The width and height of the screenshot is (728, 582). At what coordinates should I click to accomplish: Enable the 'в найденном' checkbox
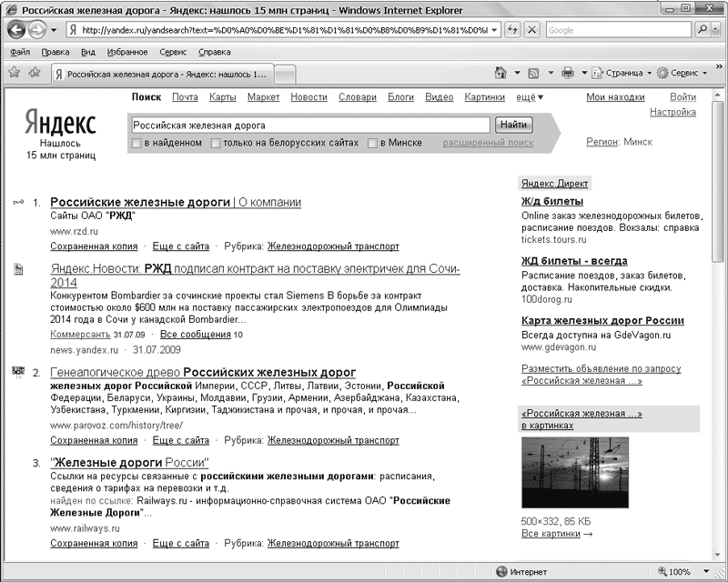coord(136,143)
